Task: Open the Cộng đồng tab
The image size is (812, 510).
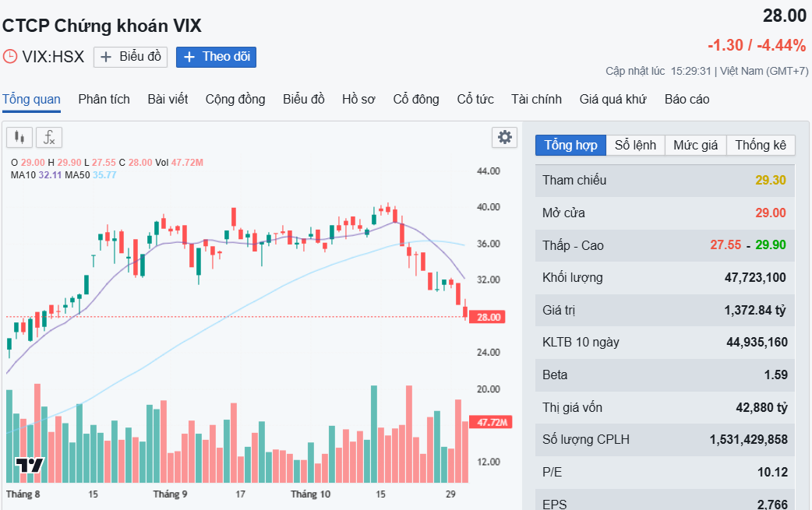Action: pyautogui.click(x=235, y=99)
